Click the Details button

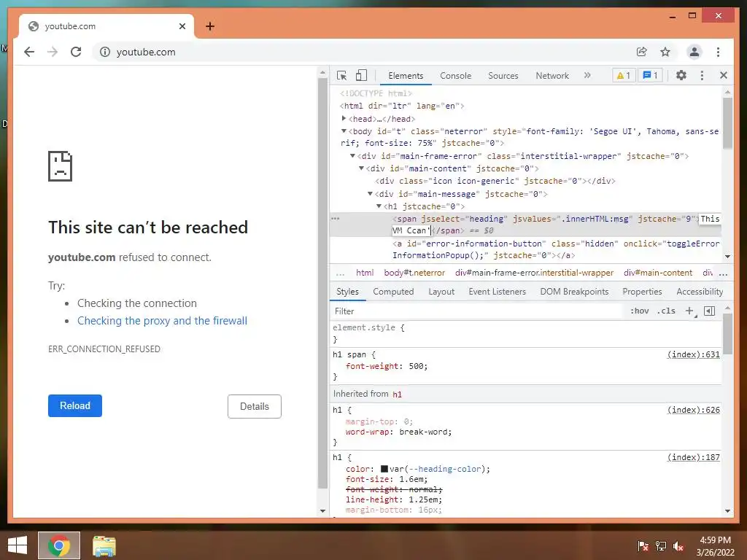pyautogui.click(x=255, y=406)
